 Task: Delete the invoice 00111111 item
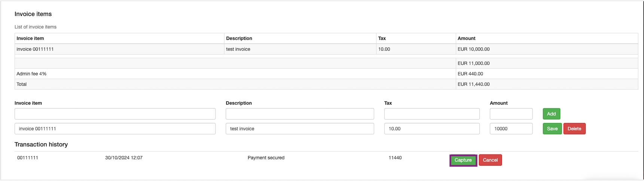coord(574,129)
